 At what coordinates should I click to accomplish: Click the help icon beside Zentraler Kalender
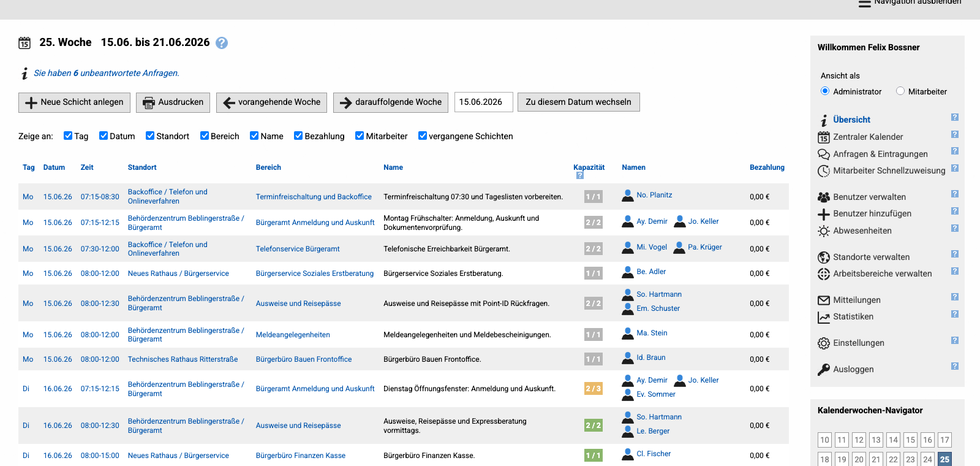[x=954, y=134]
